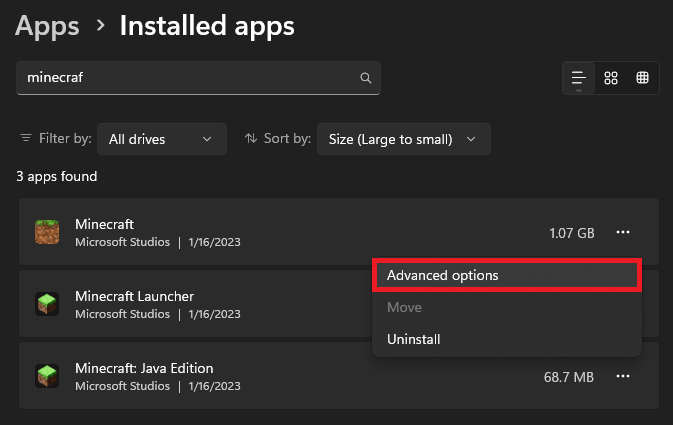
Task: Click the Minecraft app name
Action: click(x=104, y=224)
